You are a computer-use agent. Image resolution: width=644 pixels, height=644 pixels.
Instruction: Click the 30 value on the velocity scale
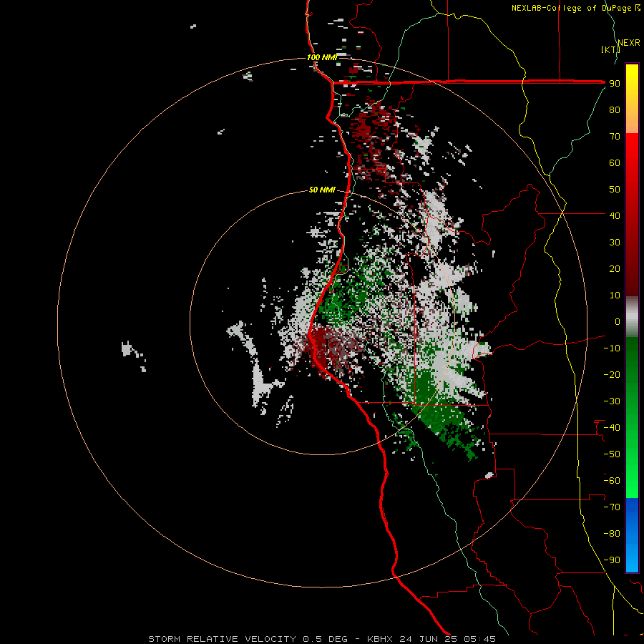[x=615, y=243]
